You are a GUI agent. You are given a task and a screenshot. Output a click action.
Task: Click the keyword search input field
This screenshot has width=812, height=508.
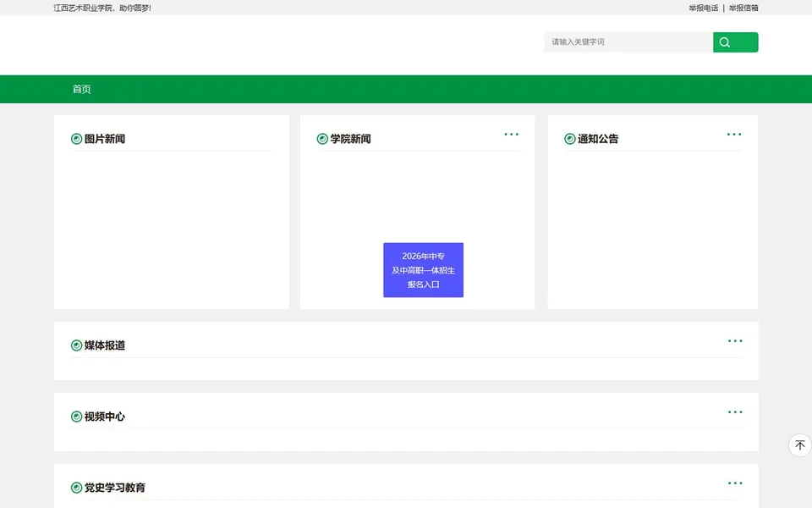pyautogui.click(x=628, y=42)
